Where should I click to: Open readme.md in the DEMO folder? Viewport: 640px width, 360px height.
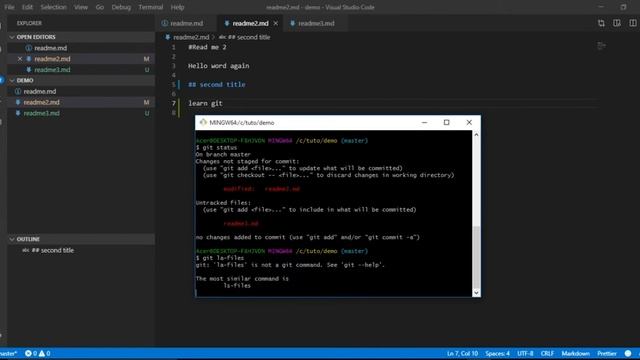pos(81,91)
